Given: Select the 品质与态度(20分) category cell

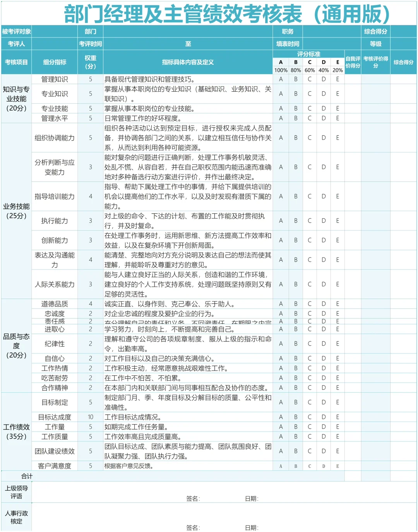Looking at the screenshot, I should point(16,346).
